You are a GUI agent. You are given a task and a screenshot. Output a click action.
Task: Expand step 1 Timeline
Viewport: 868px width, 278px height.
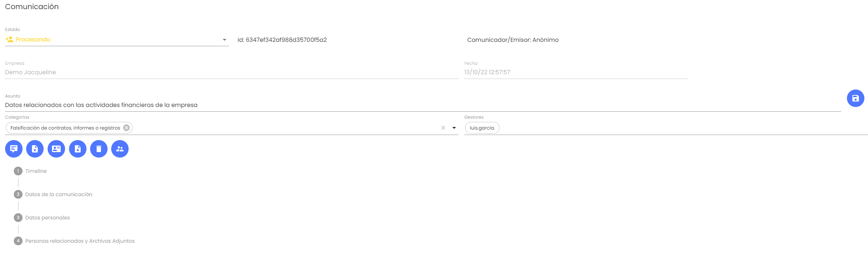(36, 171)
